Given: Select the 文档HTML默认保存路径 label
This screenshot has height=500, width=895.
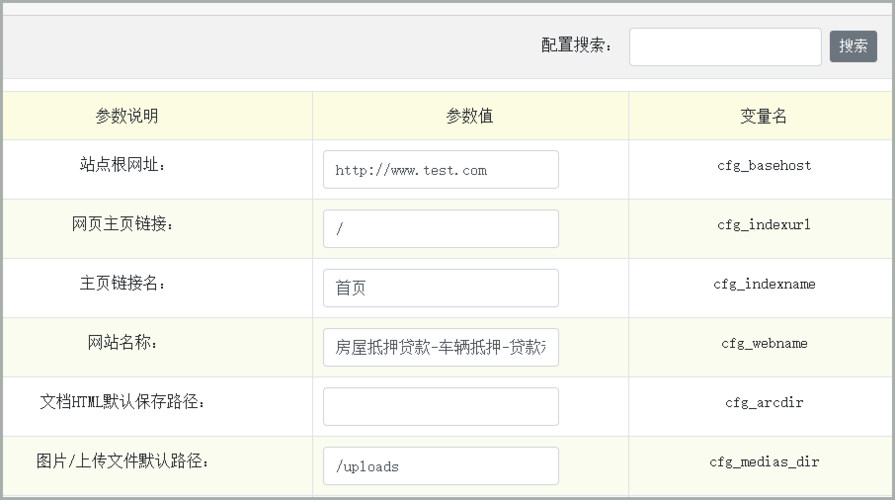Looking at the screenshot, I should (x=123, y=402).
